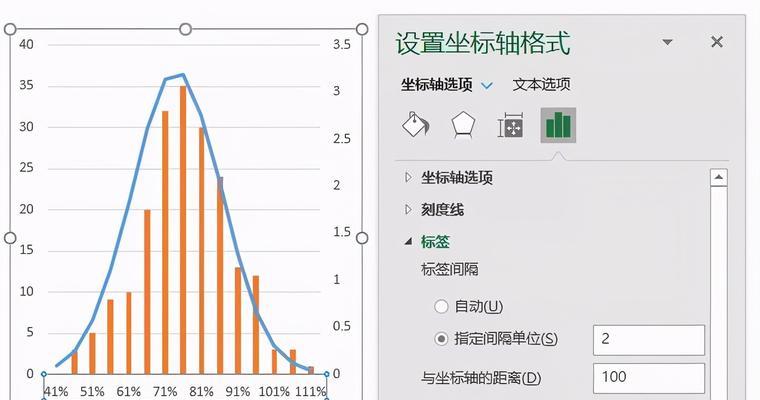This screenshot has width=760, height=400.
Task: Open the Size & Properties tab icon
Action: 510,125
